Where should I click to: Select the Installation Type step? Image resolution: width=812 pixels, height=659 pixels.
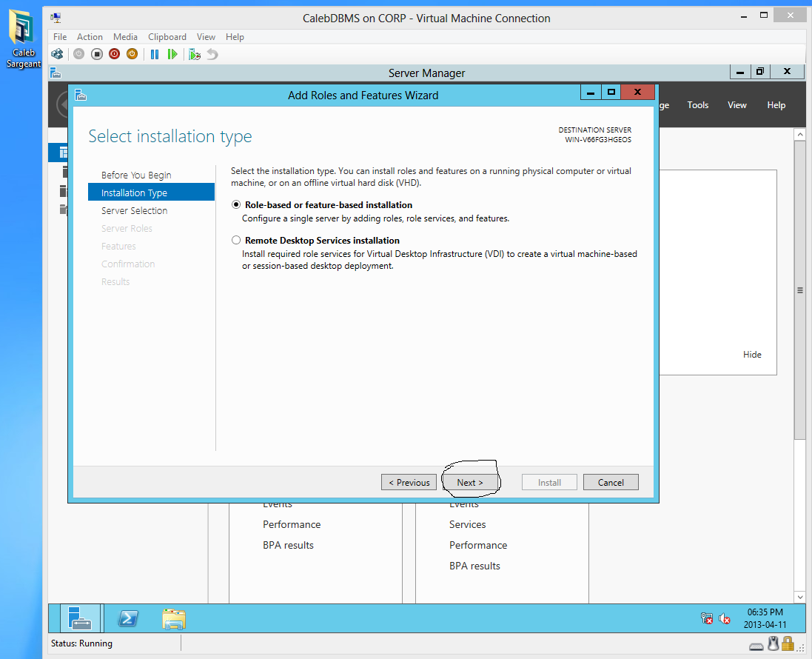tap(151, 193)
